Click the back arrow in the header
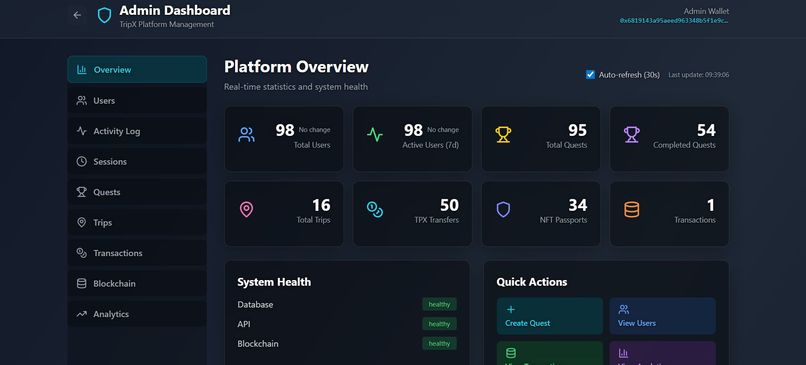This screenshot has height=365, width=806. 77,15
